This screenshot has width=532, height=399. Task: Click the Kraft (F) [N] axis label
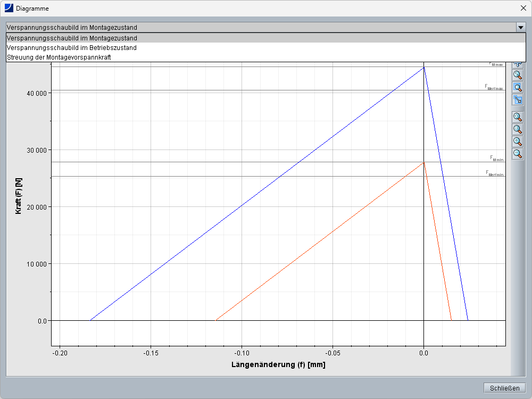point(19,196)
